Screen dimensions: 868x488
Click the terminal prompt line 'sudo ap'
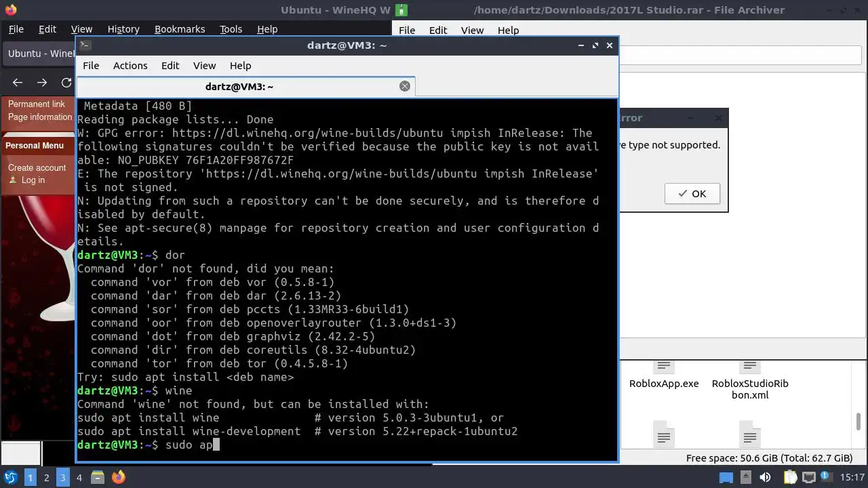click(x=149, y=445)
